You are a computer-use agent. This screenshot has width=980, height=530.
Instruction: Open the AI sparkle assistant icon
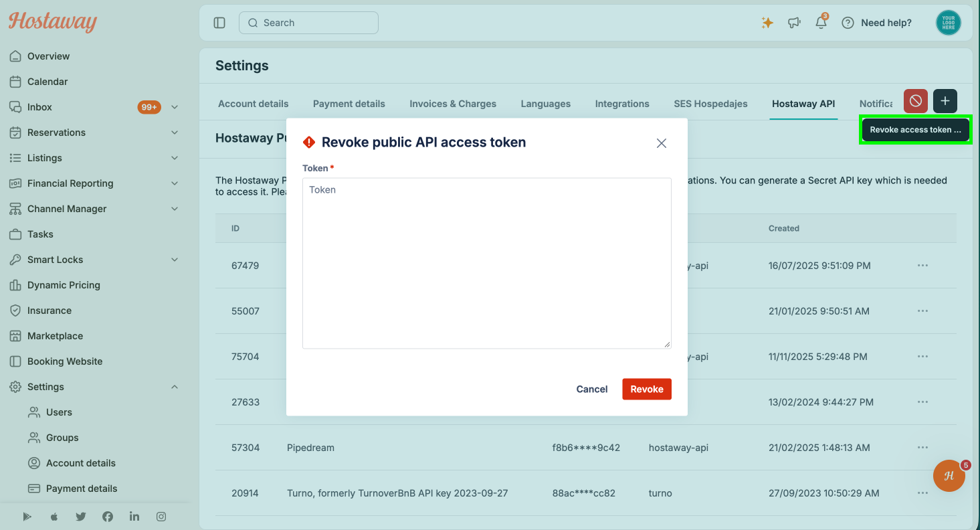pos(767,23)
